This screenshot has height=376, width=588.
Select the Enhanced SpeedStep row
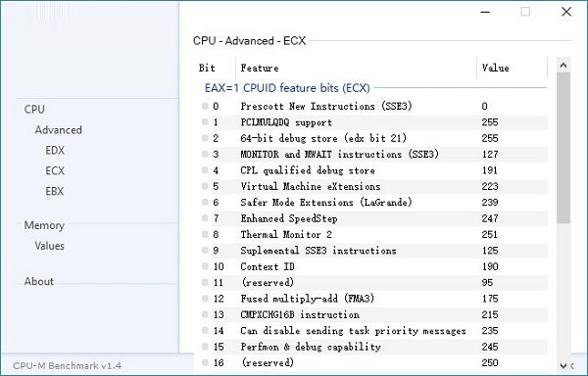[x=374, y=218]
